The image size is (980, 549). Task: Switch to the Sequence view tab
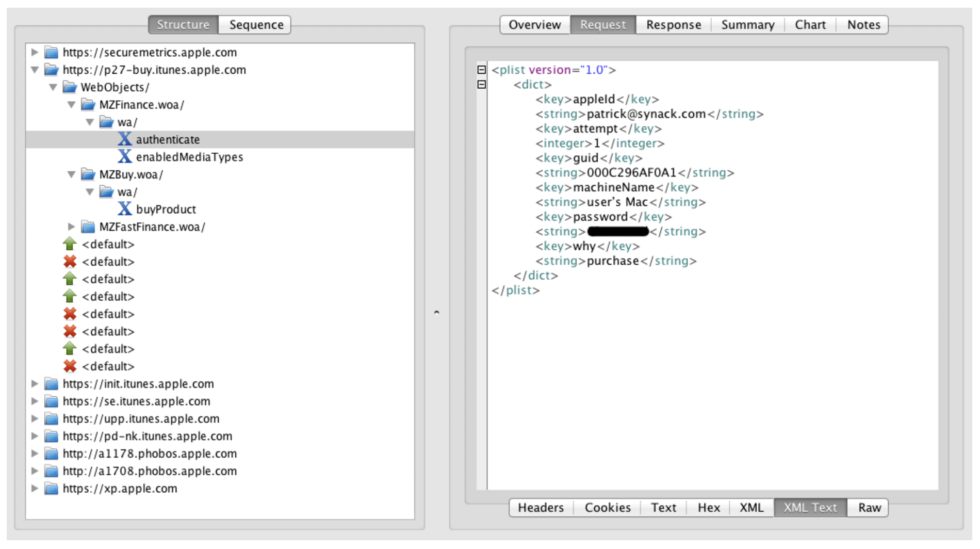[256, 25]
